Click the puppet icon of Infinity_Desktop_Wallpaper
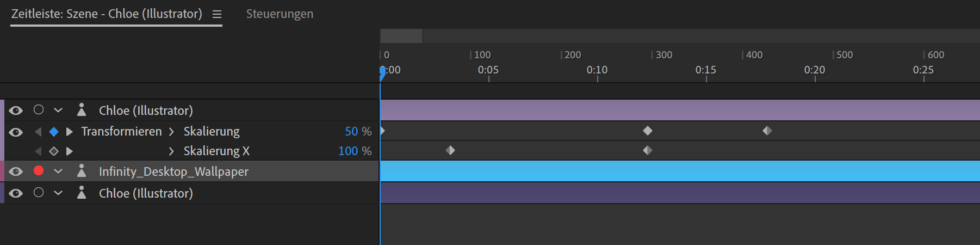 click(x=82, y=171)
